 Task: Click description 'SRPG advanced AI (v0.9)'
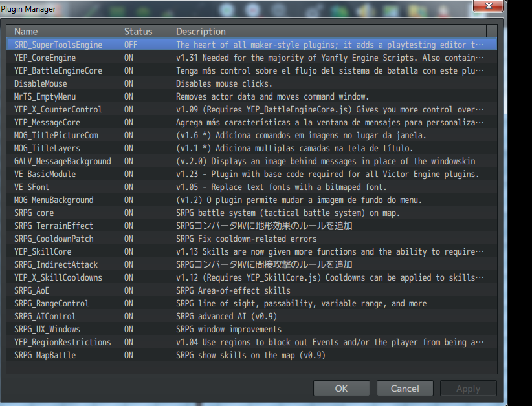pyautogui.click(x=227, y=316)
